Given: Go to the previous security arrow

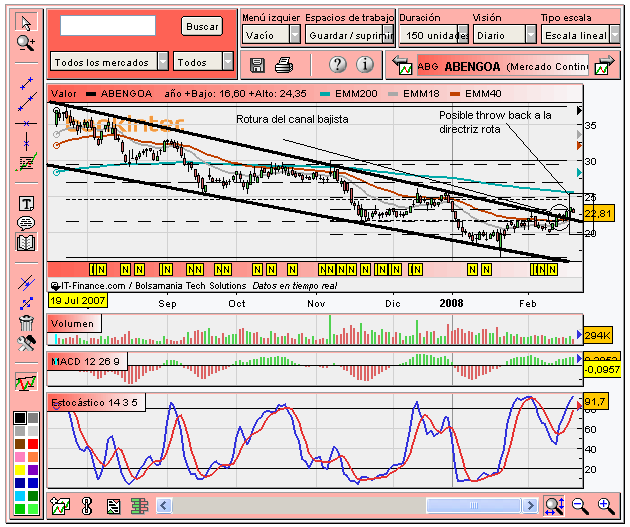Looking at the screenshot, I should (x=402, y=65).
